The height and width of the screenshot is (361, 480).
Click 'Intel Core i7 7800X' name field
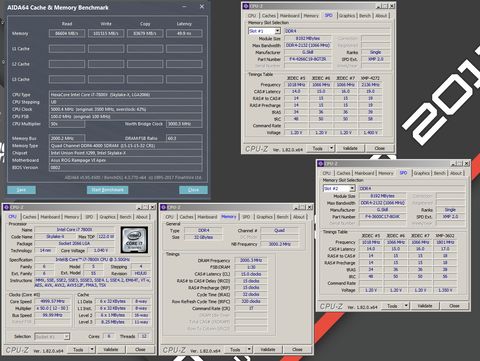point(74,230)
